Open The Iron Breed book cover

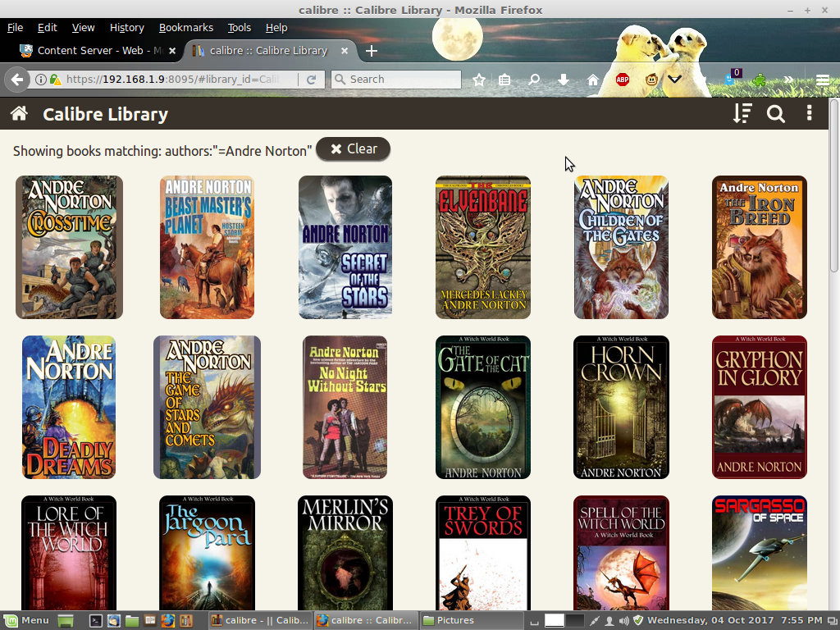[759, 248]
